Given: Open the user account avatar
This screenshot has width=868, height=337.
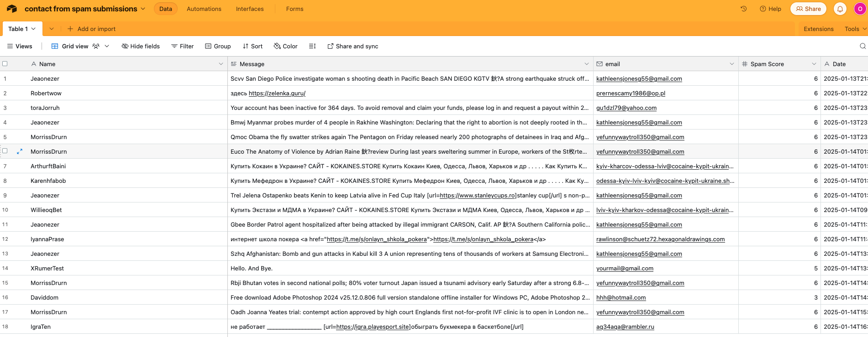Looking at the screenshot, I should tap(860, 9).
